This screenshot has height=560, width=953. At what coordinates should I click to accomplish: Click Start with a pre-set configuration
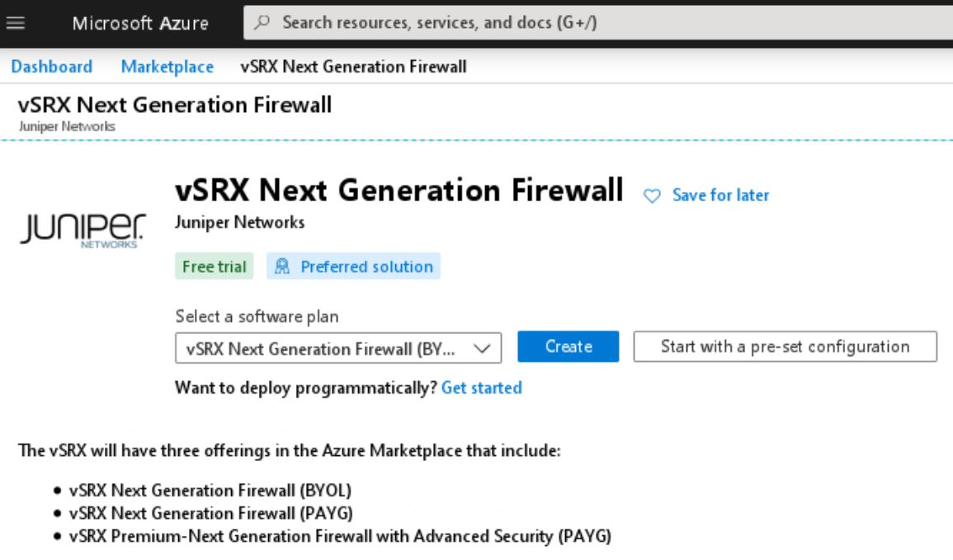(786, 346)
